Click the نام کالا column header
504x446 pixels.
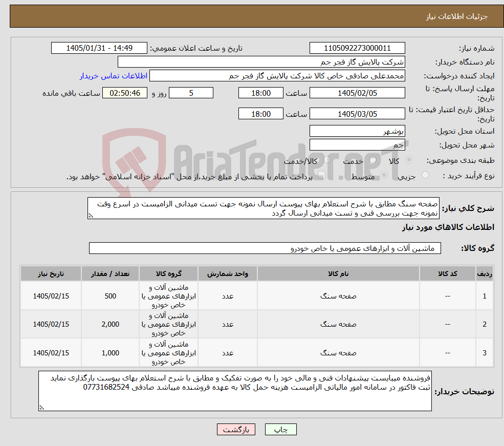click(x=338, y=273)
